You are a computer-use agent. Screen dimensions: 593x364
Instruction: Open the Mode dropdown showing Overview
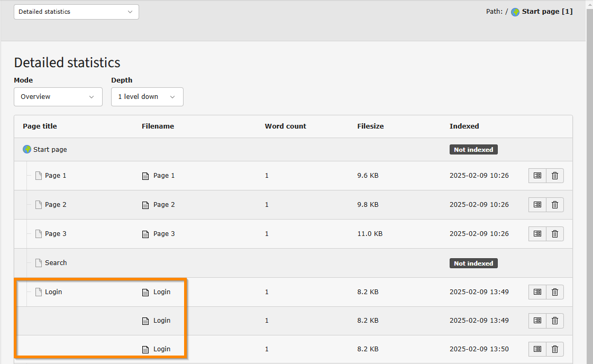(58, 97)
